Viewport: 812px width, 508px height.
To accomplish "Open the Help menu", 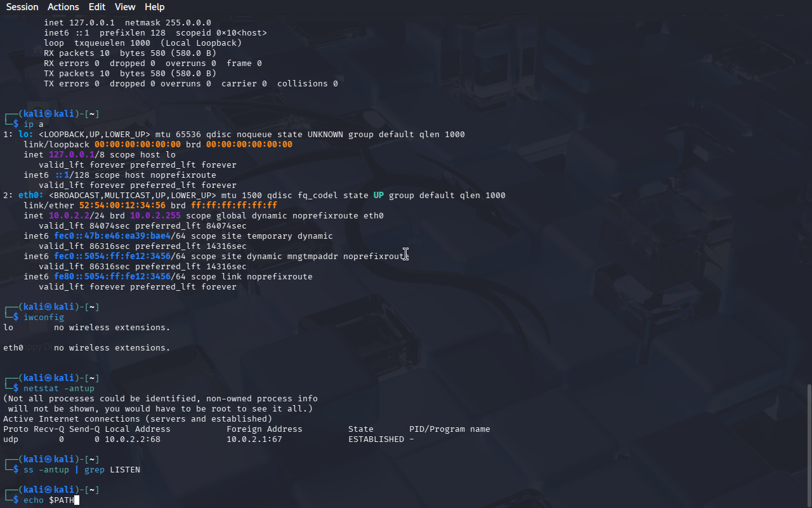I will click(x=154, y=7).
